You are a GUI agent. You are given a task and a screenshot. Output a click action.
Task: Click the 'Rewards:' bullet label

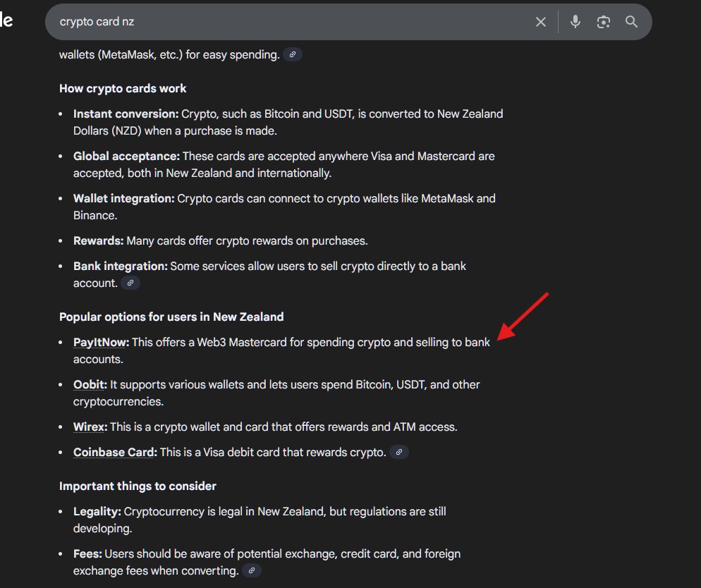coord(98,241)
